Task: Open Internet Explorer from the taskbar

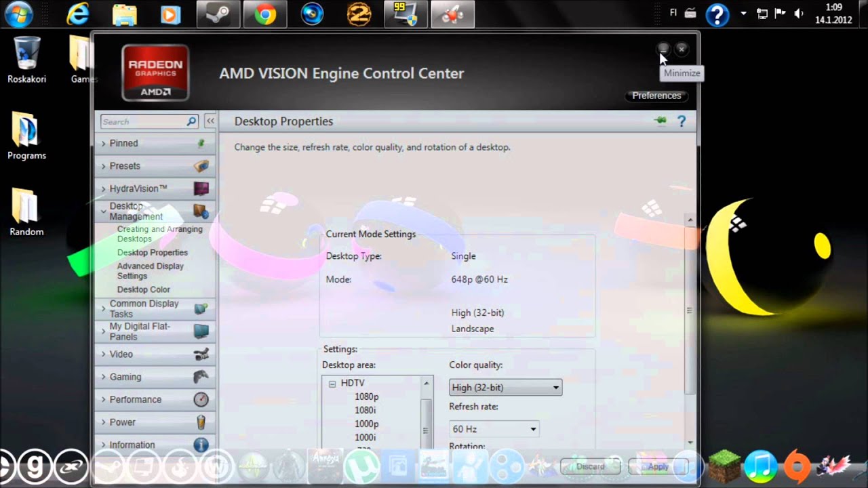Action: (x=79, y=14)
